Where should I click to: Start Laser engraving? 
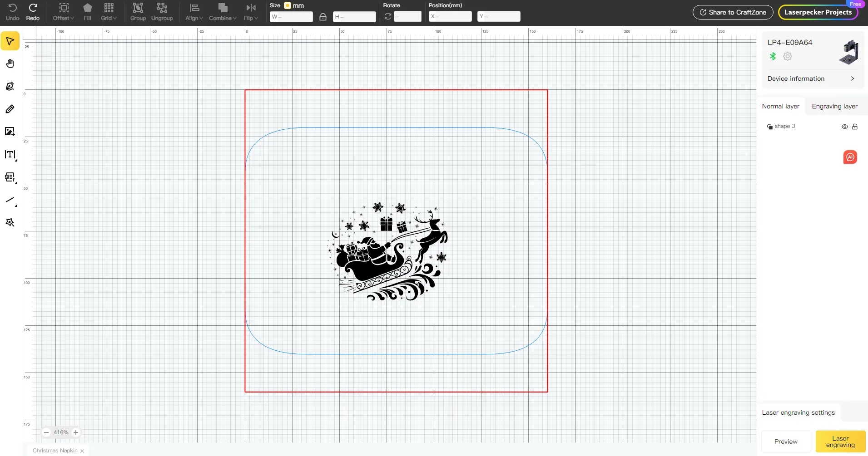tap(840, 441)
